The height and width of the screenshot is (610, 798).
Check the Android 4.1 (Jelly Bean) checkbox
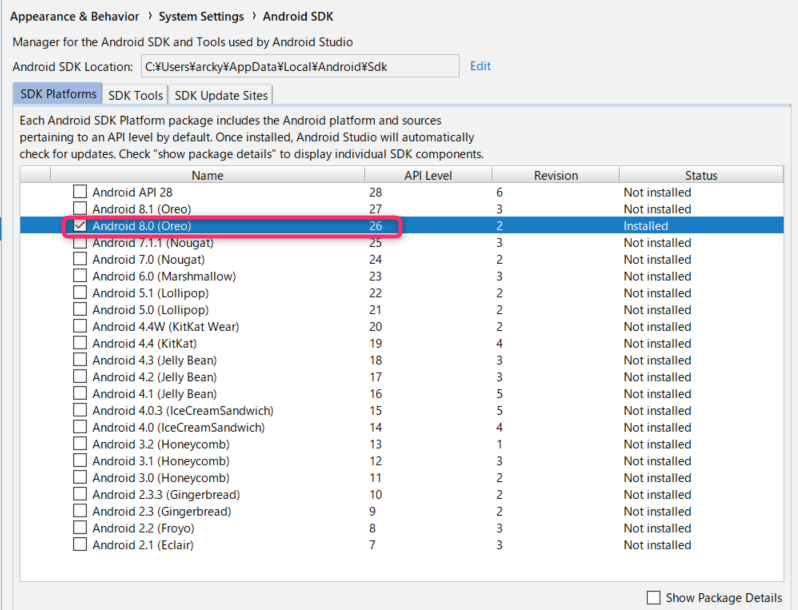point(80,393)
